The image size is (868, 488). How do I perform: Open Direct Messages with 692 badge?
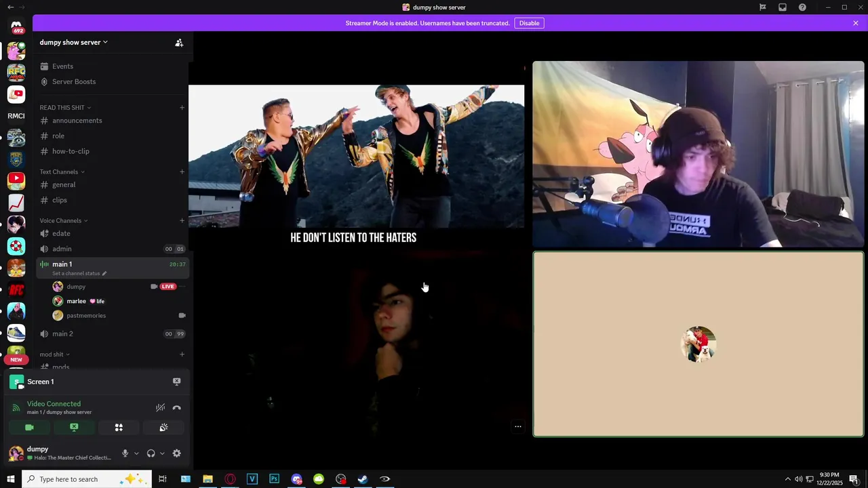click(x=16, y=27)
